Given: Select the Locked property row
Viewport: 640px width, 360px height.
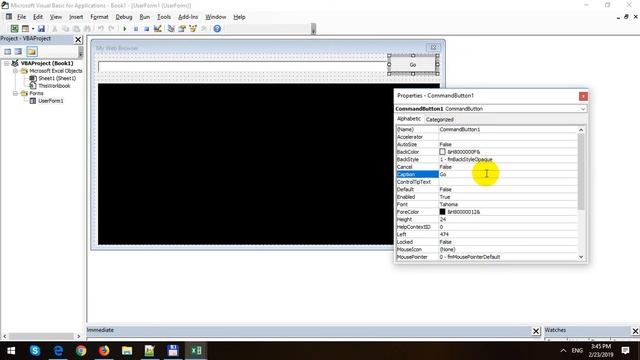Looking at the screenshot, I should pos(487,242).
